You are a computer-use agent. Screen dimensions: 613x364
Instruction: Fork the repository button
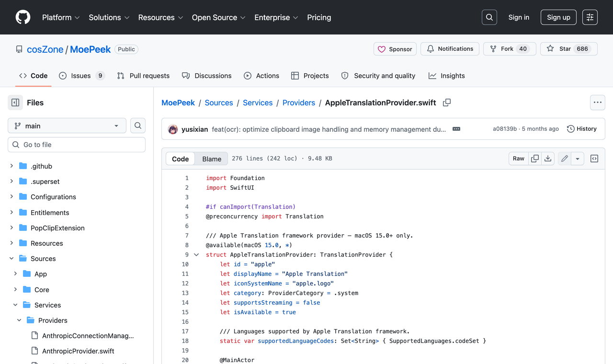[x=510, y=49]
